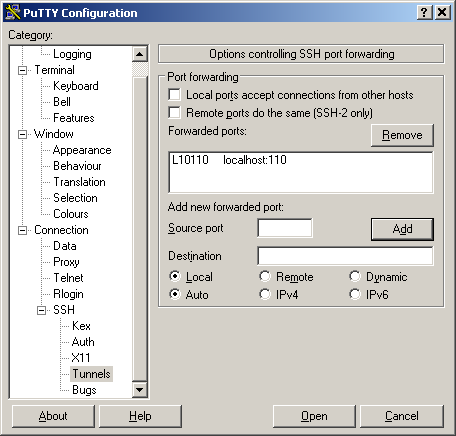Viewport: 456px width, 436px height.
Task: Click the scroll up arrow in the category tree
Action: [x=140, y=54]
